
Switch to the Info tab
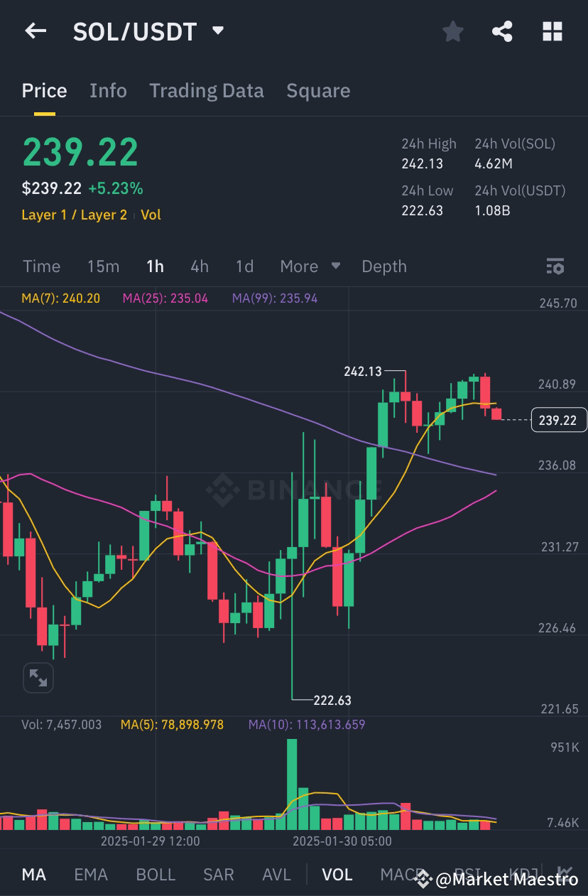pos(108,90)
